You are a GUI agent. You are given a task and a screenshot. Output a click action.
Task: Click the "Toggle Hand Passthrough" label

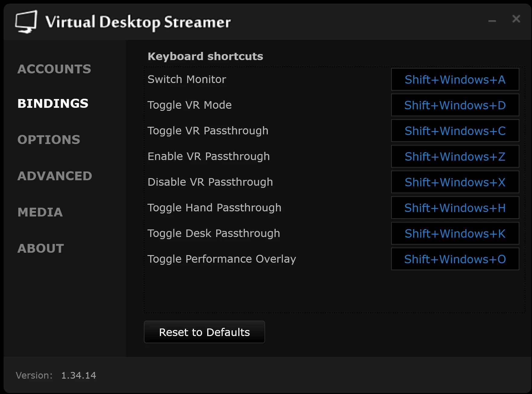(214, 208)
